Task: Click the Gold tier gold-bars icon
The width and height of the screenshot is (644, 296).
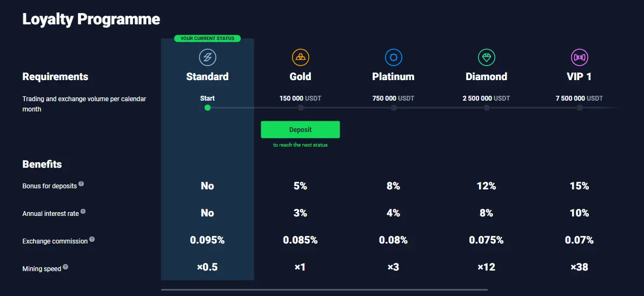Action: coord(301,57)
